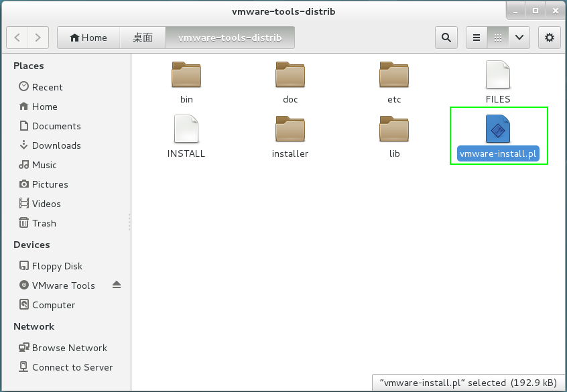Viewport: 567px width, 392px height.
Task: Click the INSTALL file name label
Action: click(x=186, y=153)
